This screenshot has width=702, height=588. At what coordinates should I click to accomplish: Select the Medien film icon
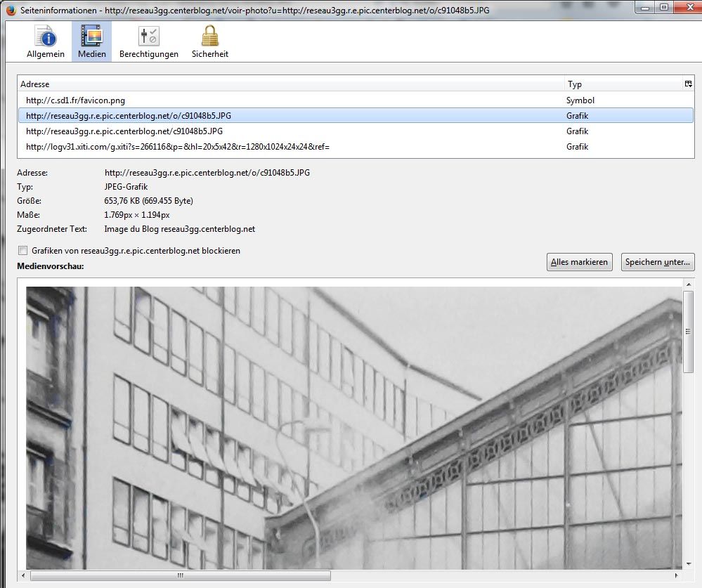coord(91,37)
